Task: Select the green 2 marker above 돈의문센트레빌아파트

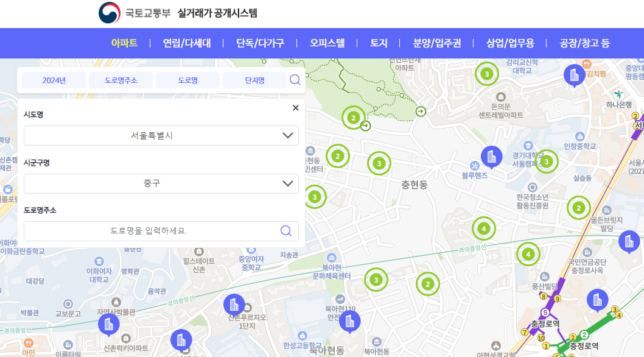Action: (x=354, y=117)
